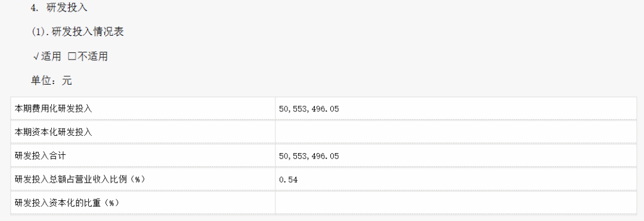Select the 本期费用化研发投入 row label
The width and height of the screenshot is (644, 221).
point(54,108)
